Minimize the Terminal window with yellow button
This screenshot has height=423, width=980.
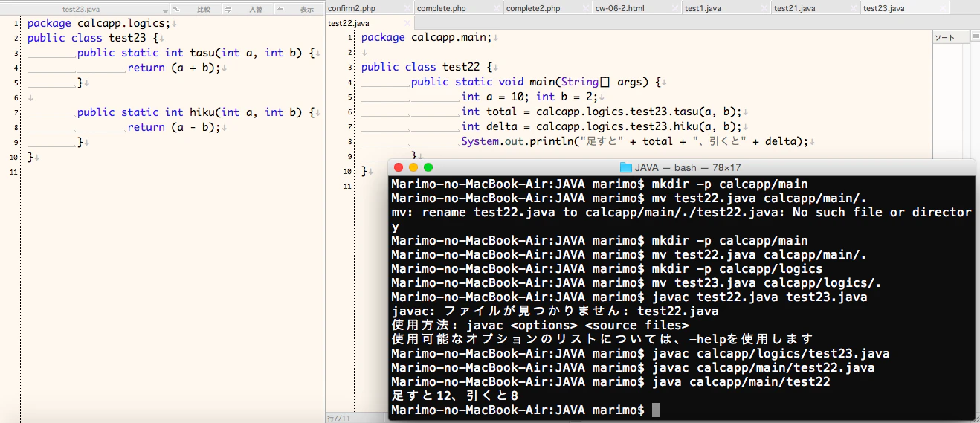pyautogui.click(x=413, y=167)
